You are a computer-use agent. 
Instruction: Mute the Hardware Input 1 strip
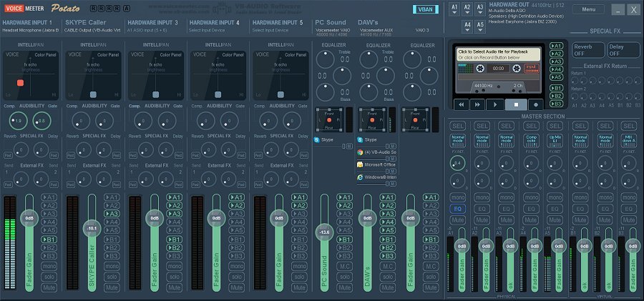point(49,287)
